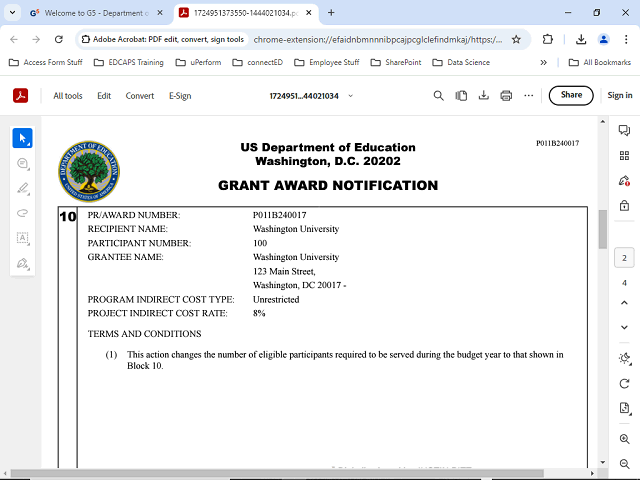Open the E-Sign menu

click(180, 96)
